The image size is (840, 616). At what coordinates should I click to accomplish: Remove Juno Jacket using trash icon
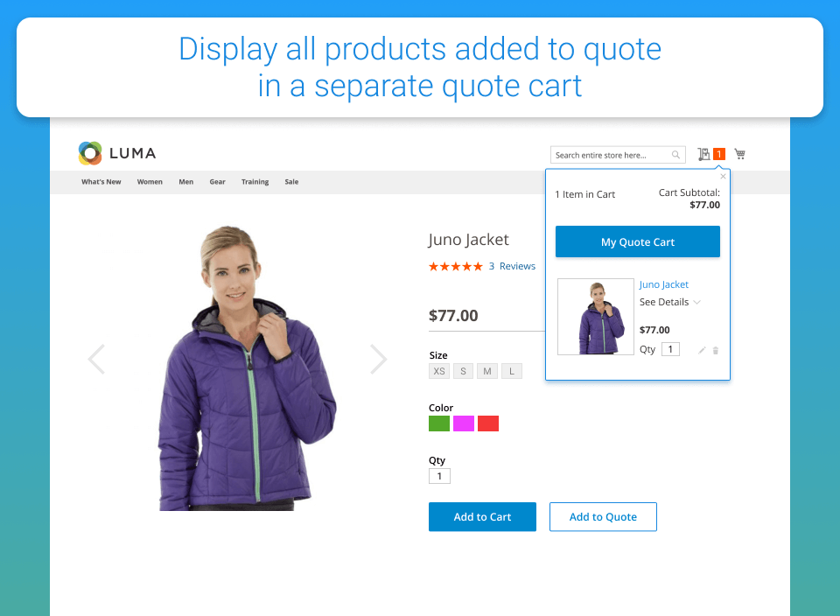click(x=716, y=350)
